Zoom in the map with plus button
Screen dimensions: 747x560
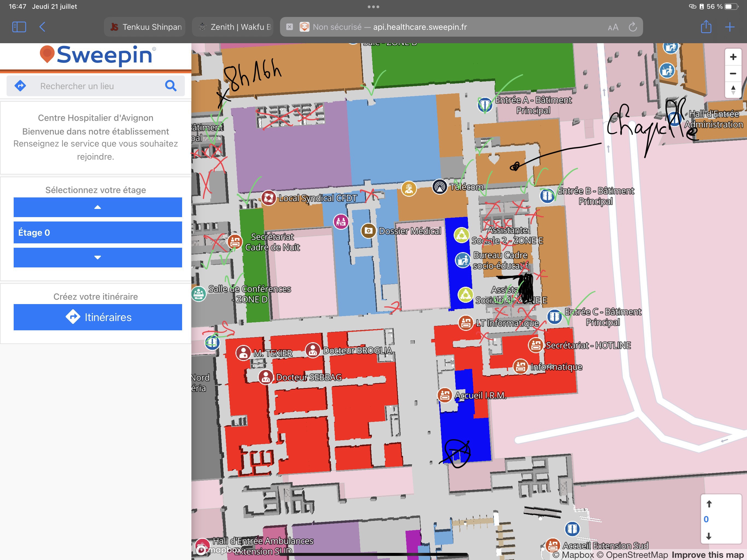point(733,57)
